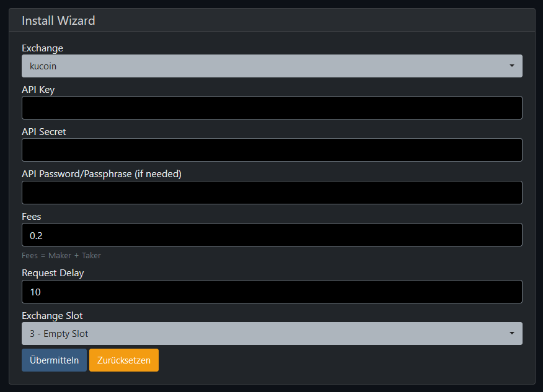The height and width of the screenshot is (392, 543).
Task: Click the caret arrow on the Exchange selector
Action: (512, 66)
